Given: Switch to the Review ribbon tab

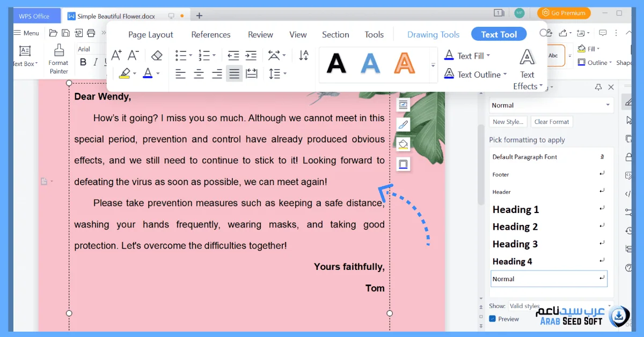Looking at the screenshot, I should [x=260, y=34].
